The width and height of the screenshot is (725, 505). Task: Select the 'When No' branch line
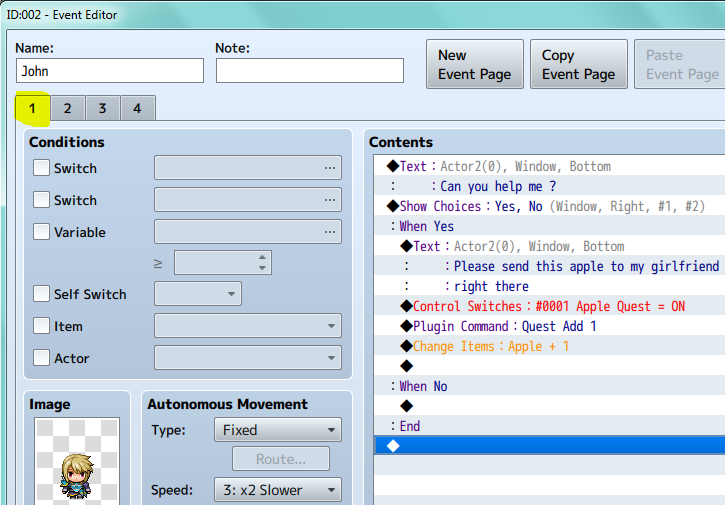click(x=550, y=386)
